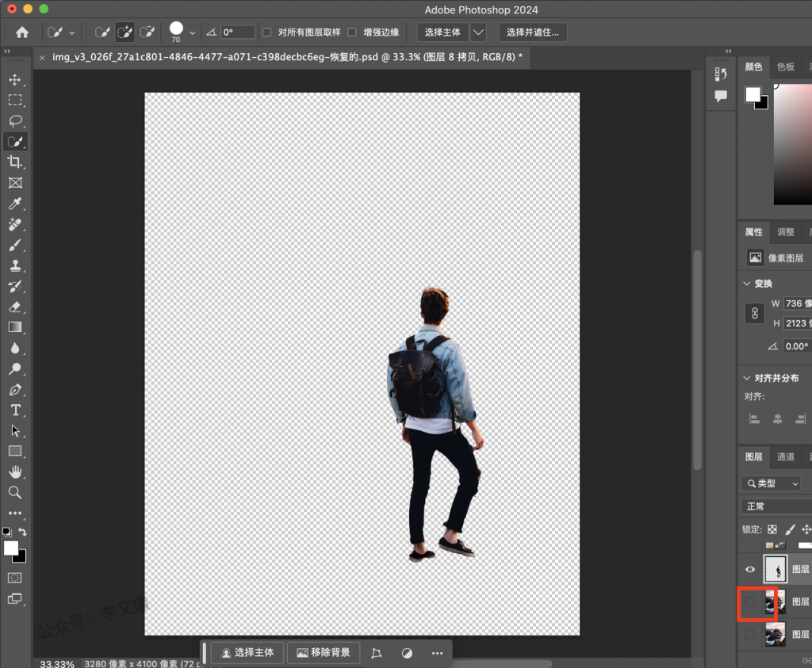Viewport: 812px width, 668px height.
Task: Select the Dodge tool
Action: pyautogui.click(x=15, y=368)
